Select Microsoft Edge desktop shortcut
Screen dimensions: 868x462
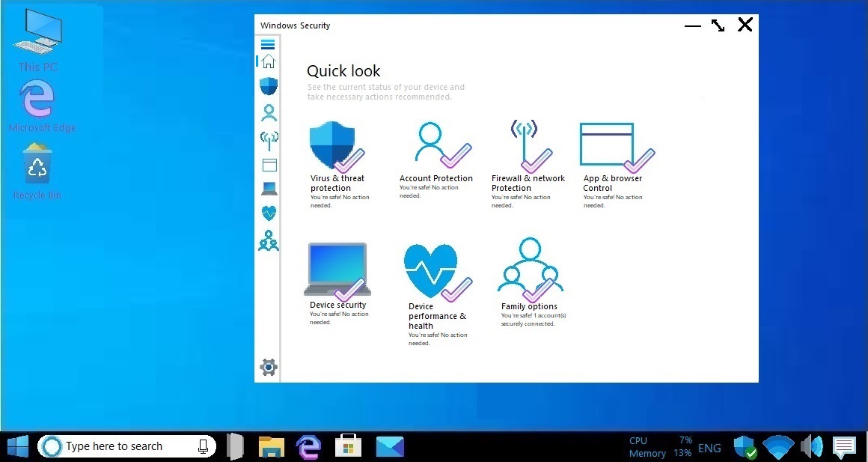pyautogui.click(x=41, y=106)
